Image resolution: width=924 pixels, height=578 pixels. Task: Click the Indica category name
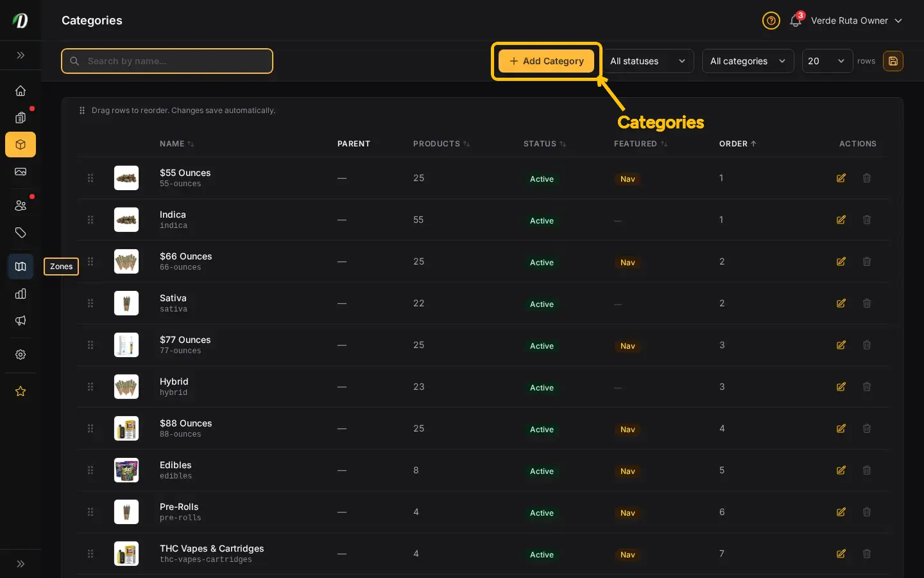(x=173, y=215)
